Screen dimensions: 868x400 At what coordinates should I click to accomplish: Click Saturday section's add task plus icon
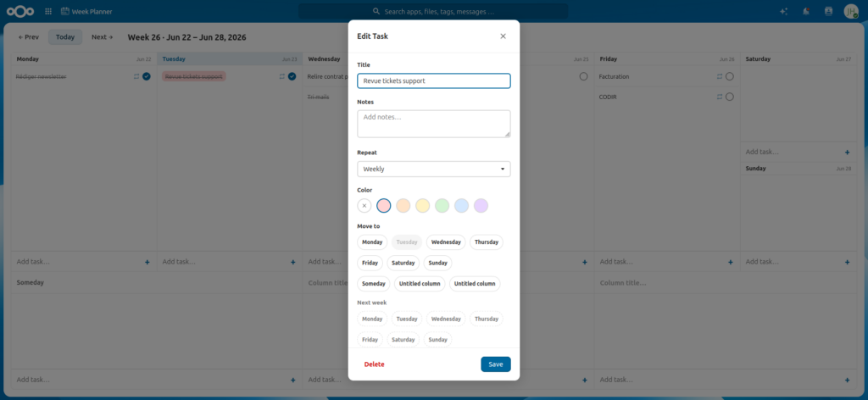847,152
